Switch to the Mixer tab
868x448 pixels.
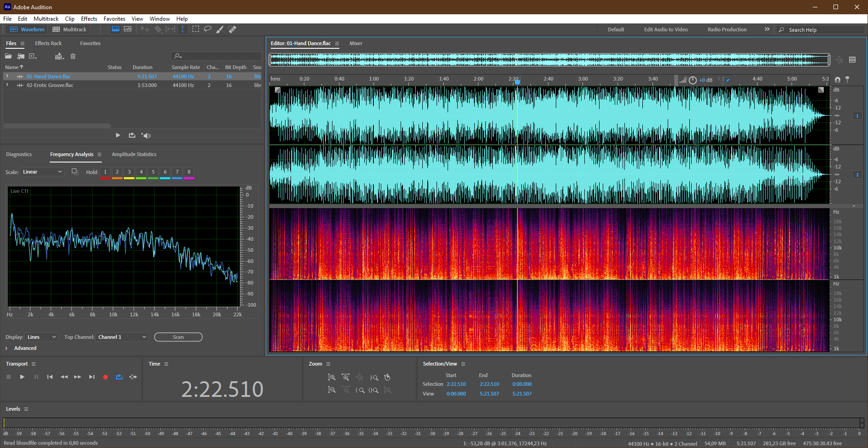click(x=356, y=43)
